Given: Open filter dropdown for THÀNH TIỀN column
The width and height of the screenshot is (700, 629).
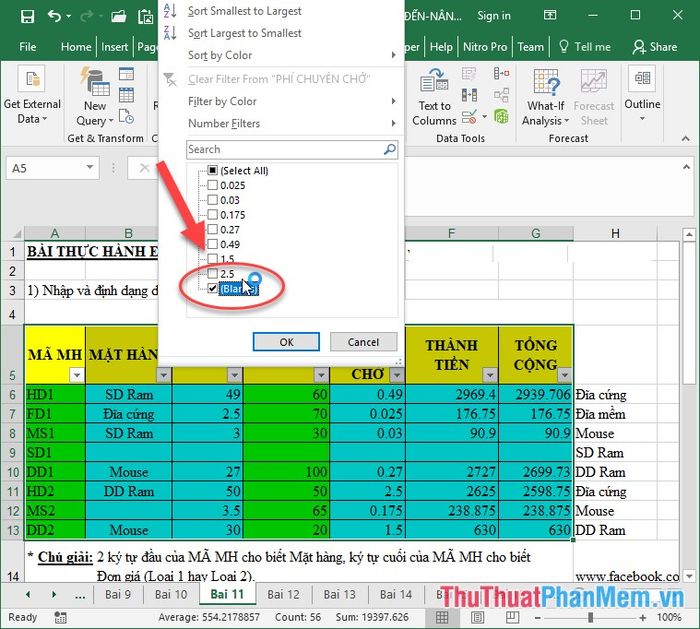Looking at the screenshot, I should tap(486, 375).
